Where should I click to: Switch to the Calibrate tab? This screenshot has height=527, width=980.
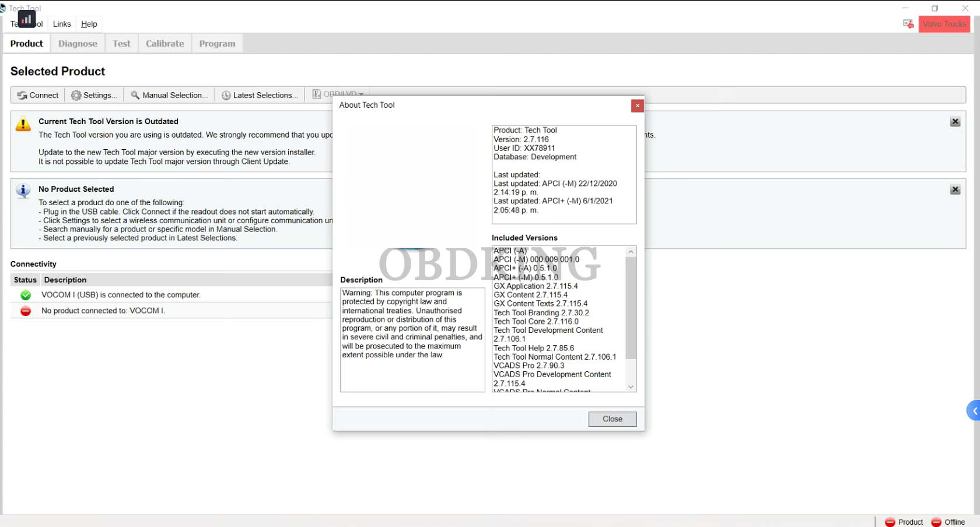tap(164, 44)
